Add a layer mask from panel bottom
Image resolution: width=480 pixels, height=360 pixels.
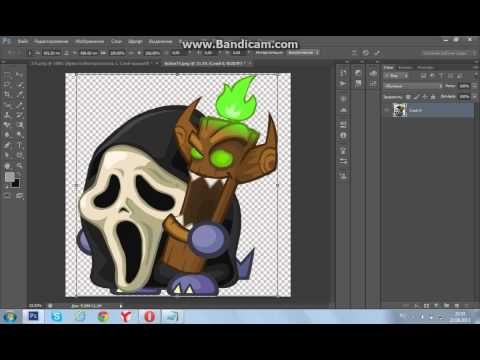tap(427, 305)
